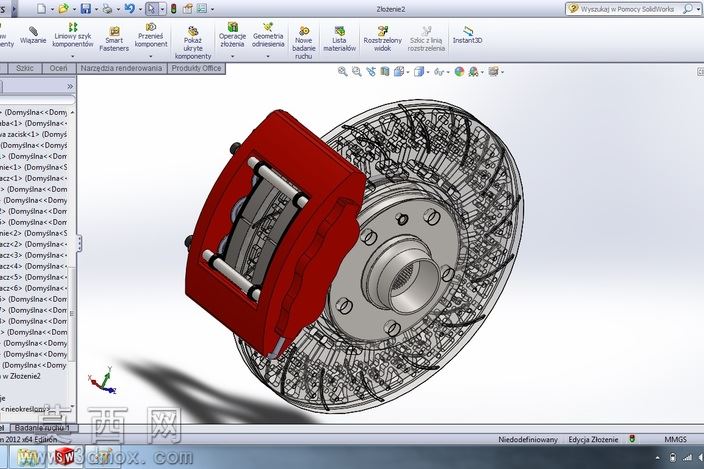Save the assembly with the floppy disk icon
The width and height of the screenshot is (704, 469).
click(85, 9)
